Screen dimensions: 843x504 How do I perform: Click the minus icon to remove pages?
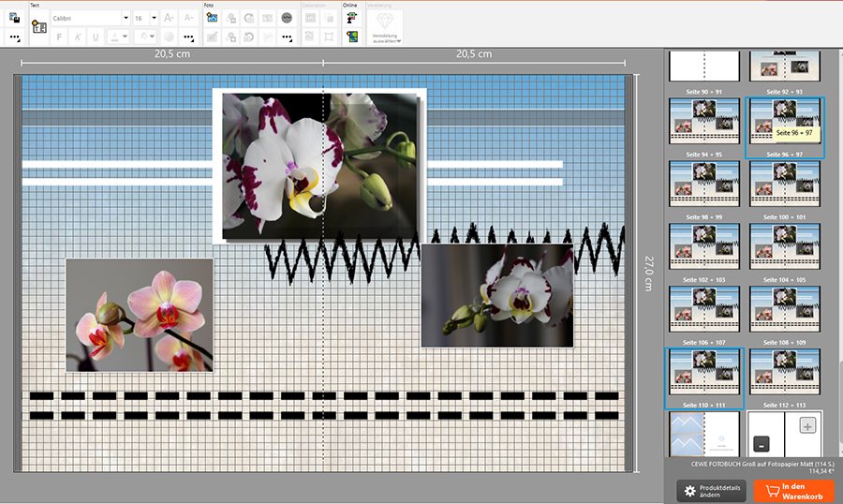coord(762,445)
